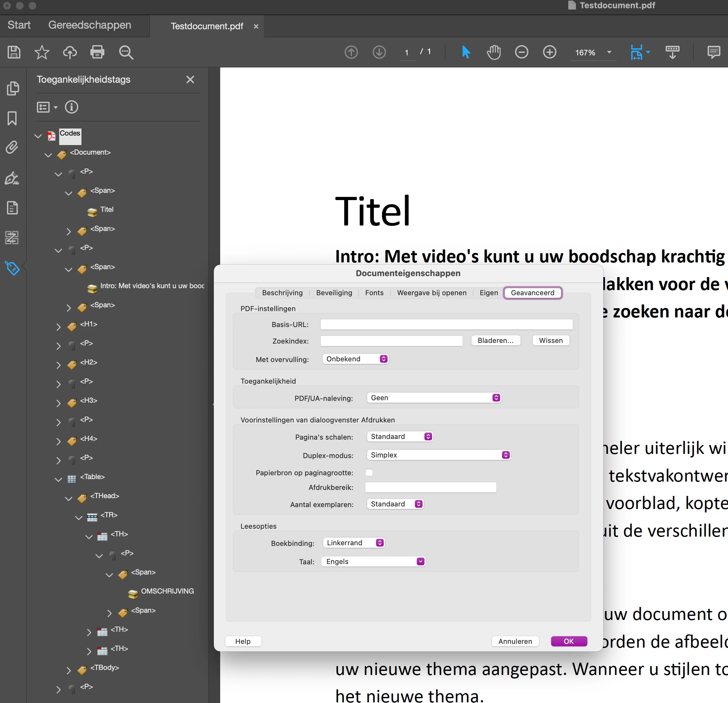The image size is (728, 703).
Task: Click the Print icon in toolbar
Action: click(x=97, y=52)
